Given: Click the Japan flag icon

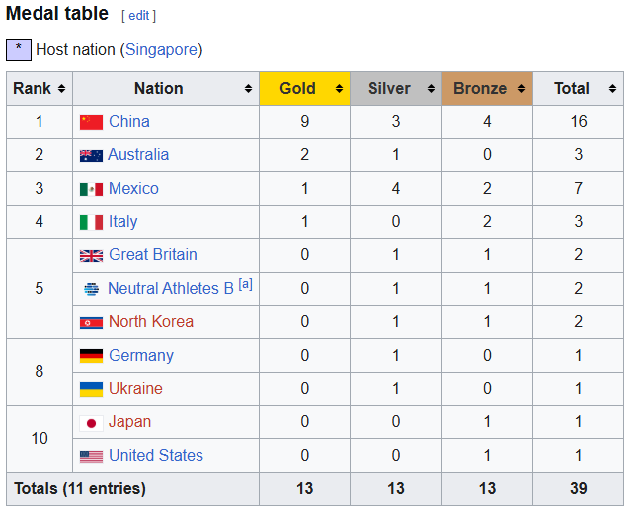Looking at the screenshot, I should [91, 422].
